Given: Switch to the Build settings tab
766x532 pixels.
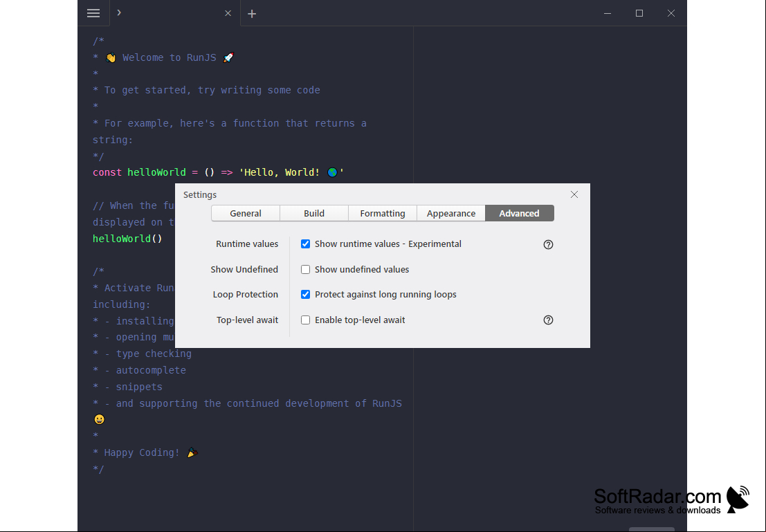Looking at the screenshot, I should coord(314,213).
